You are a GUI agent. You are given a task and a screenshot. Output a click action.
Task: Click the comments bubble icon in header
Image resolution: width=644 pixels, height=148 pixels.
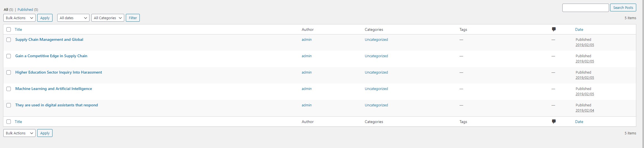(554, 29)
